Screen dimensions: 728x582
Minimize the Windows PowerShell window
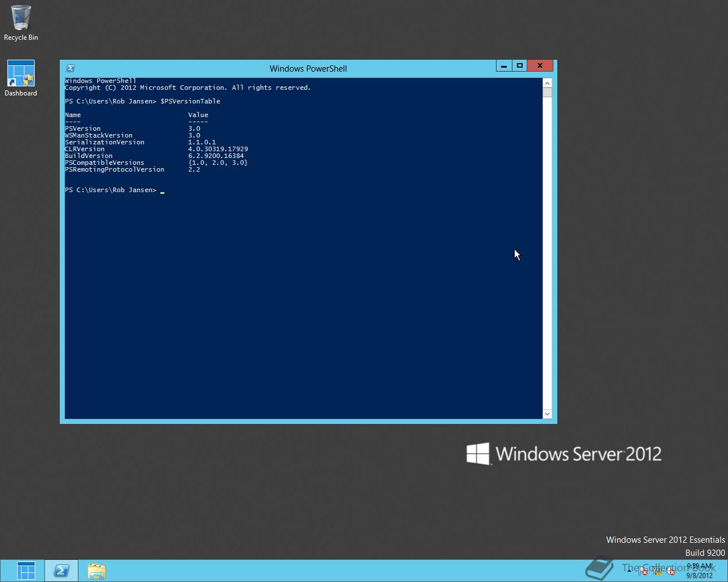pyautogui.click(x=504, y=66)
